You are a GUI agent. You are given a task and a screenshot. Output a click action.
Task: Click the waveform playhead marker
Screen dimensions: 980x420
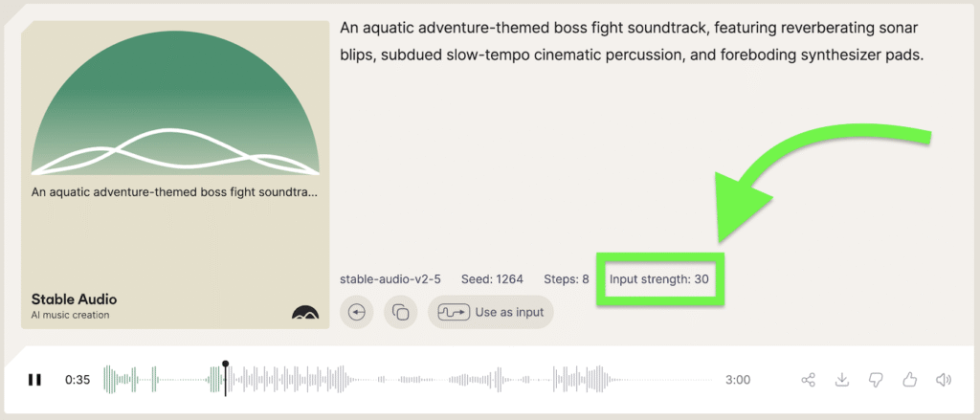coord(226,365)
